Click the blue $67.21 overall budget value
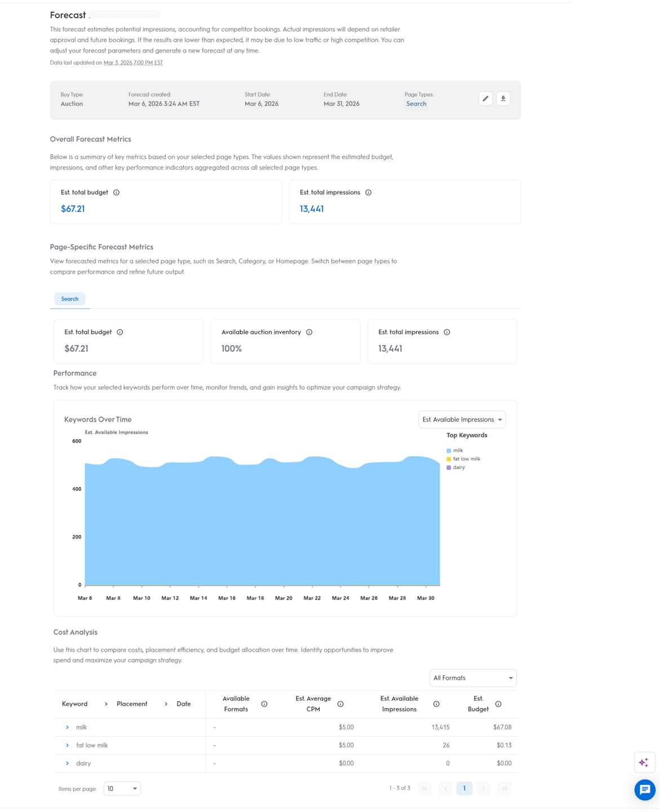Viewport: 660px width, 812px height. 73,209
